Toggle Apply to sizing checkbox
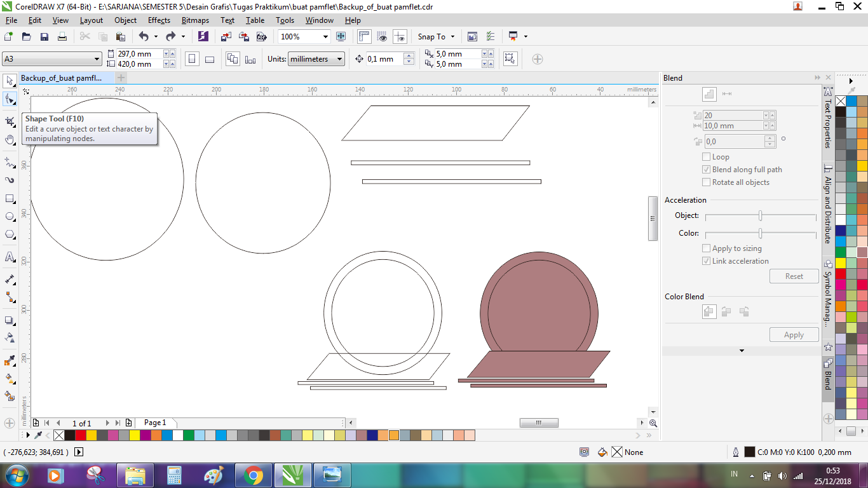Image resolution: width=868 pixels, height=488 pixels. [706, 248]
